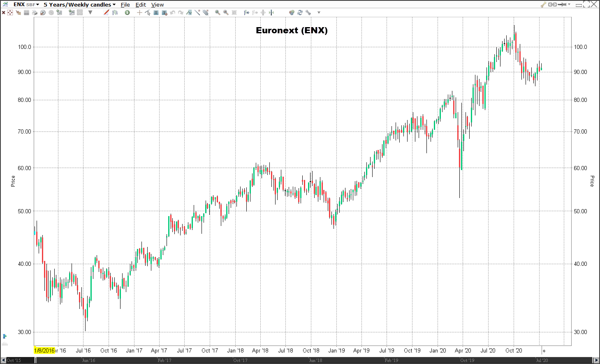Click the first bar spacing icon
The image size is (600, 364).
tap(246, 13)
